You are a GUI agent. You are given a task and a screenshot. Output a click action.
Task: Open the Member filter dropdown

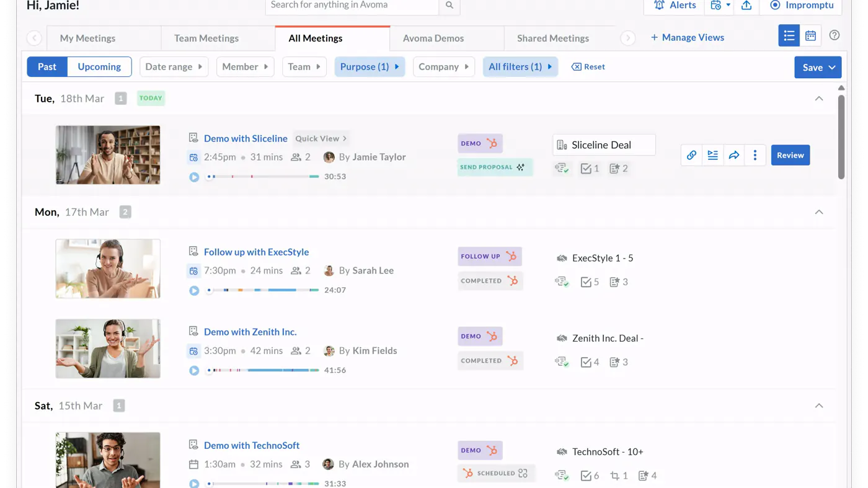tap(246, 67)
